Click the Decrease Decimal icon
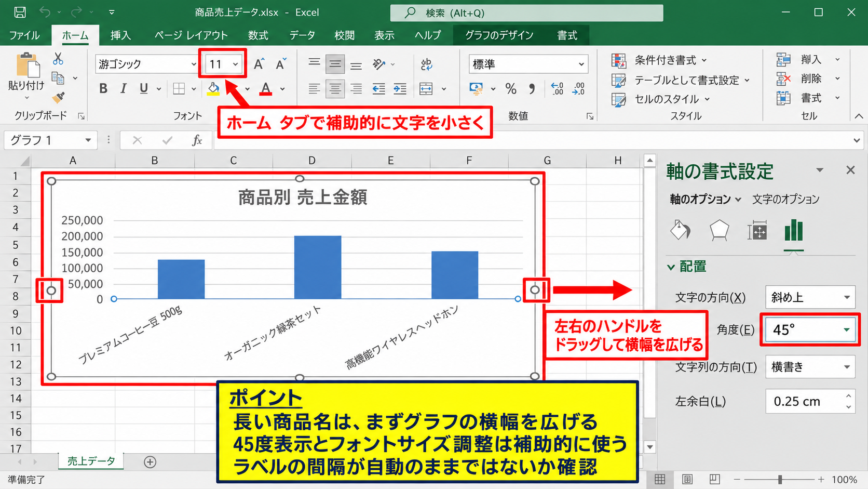Image resolution: width=868 pixels, height=489 pixels. coord(578,89)
